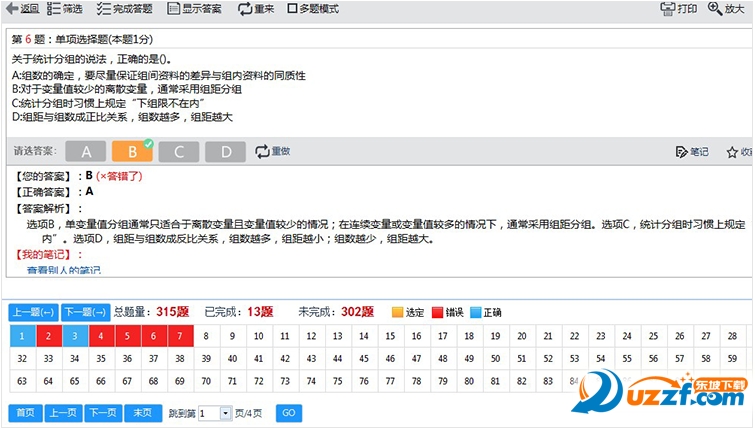Click the blue 正确 legend swatch
The width and height of the screenshot is (755, 430).
[476, 313]
